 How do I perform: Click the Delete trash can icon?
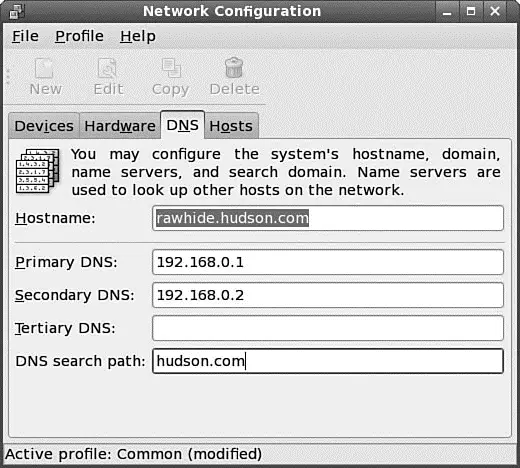(x=234, y=68)
